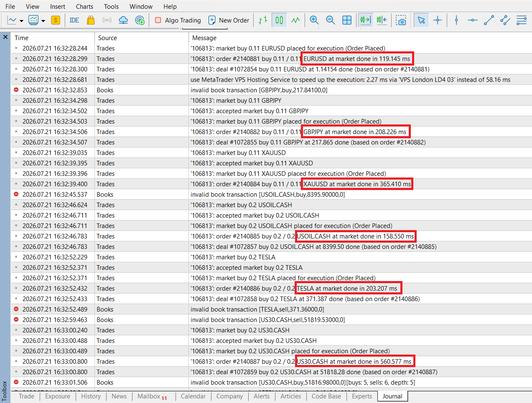Switch to the Code Base tab
Image resolution: width=532 pixels, height=403 pixels.
(326, 396)
